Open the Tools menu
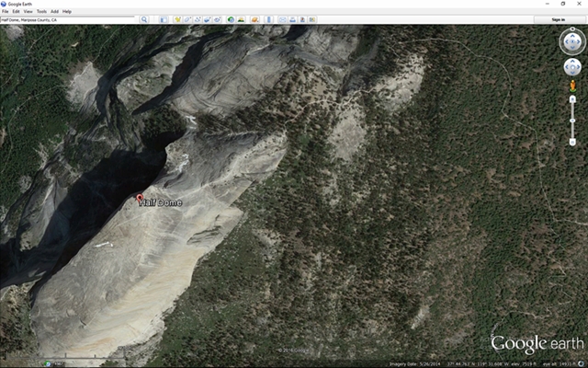 (x=41, y=11)
